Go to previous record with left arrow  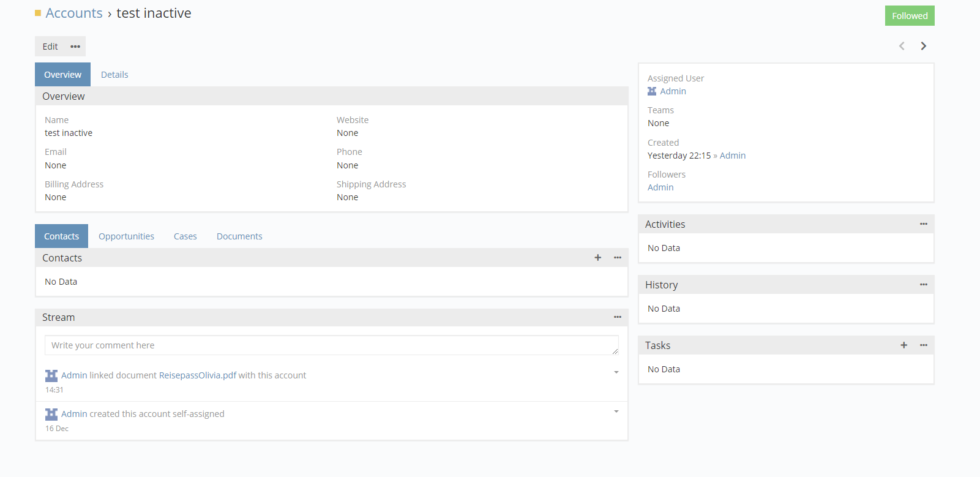click(902, 46)
